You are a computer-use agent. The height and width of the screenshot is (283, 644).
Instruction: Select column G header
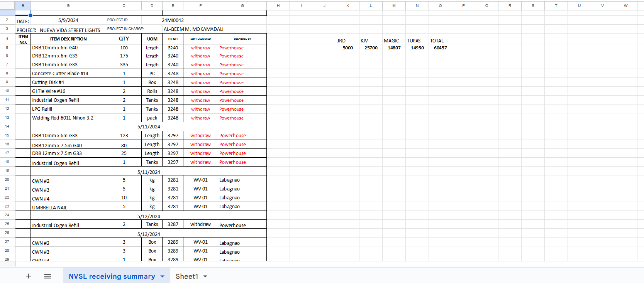242,5
